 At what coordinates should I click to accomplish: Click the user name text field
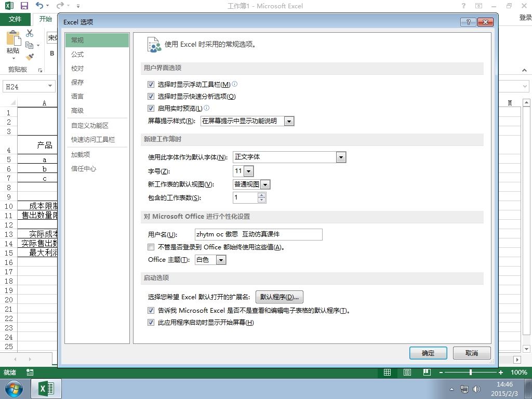point(259,234)
